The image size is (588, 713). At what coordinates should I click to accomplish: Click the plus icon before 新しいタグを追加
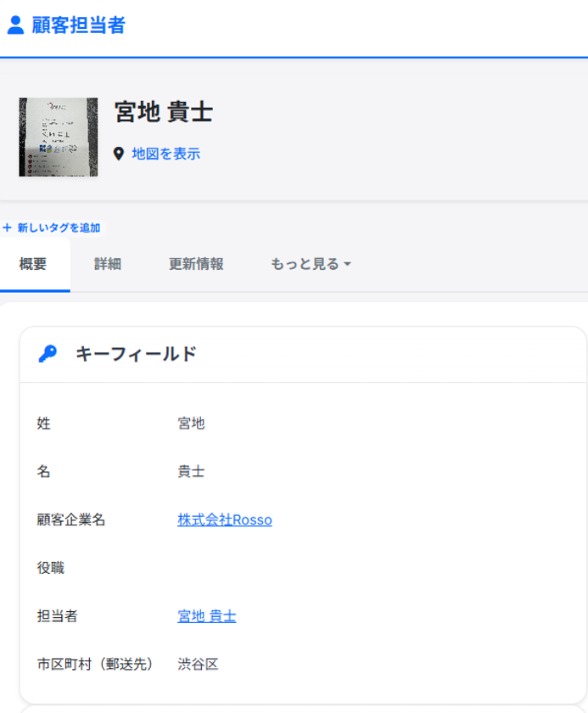pos(7,227)
